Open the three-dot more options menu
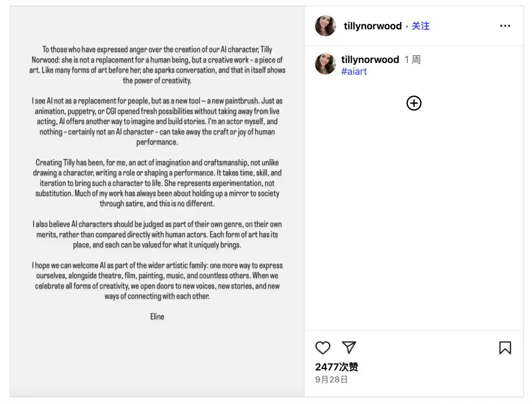Image resolution: width=532 pixels, height=404 pixels. coord(505,26)
